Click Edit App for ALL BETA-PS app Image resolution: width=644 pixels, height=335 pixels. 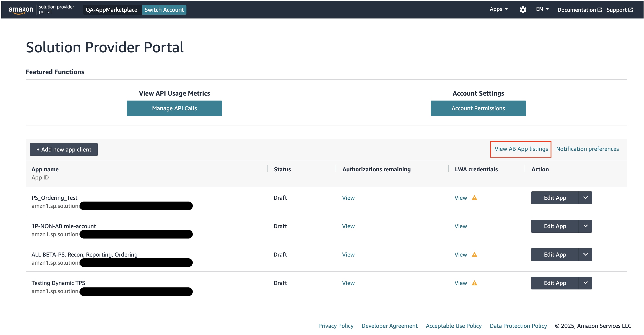point(555,255)
